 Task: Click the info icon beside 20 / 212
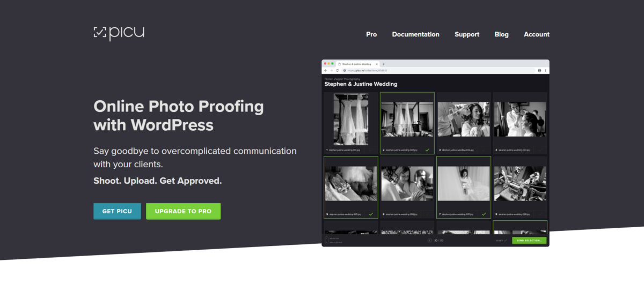tap(429, 241)
